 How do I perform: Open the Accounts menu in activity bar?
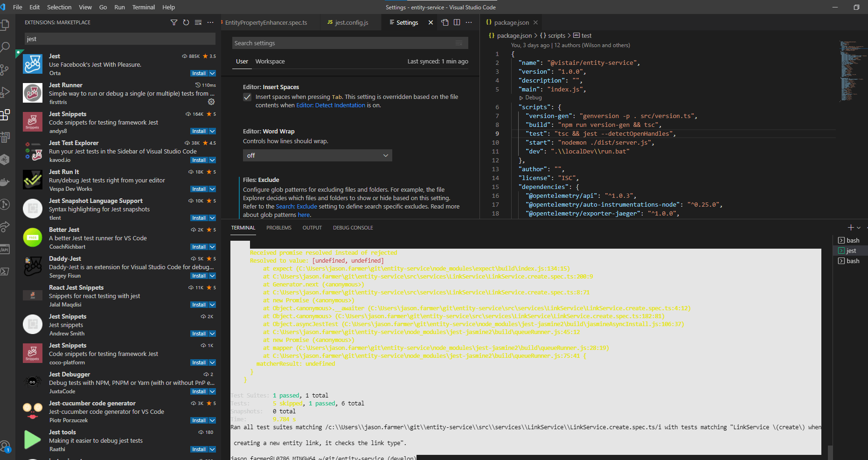click(5, 446)
